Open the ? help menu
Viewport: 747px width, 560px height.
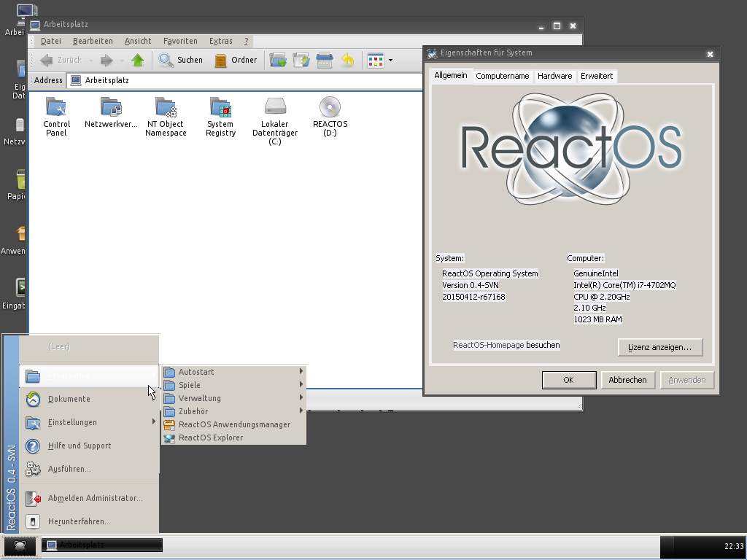pyautogui.click(x=247, y=41)
